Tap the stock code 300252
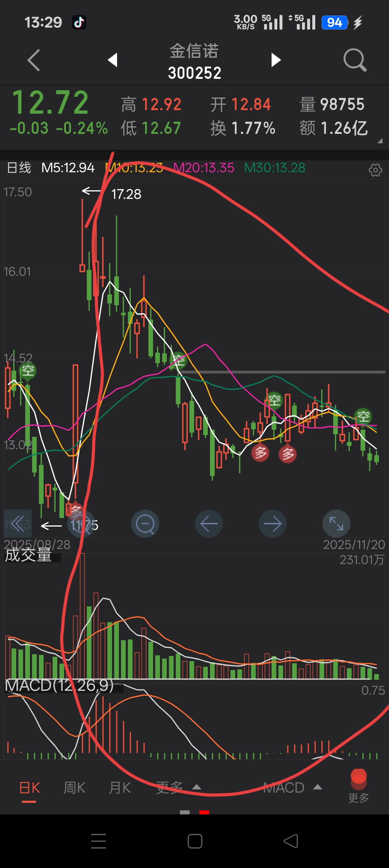The width and height of the screenshot is (389, 868). pyautogui.click(x=194, y=73)
